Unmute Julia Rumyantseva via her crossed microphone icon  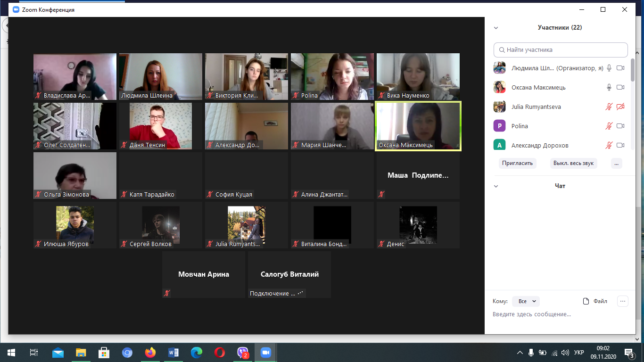(x=609, y=107)
